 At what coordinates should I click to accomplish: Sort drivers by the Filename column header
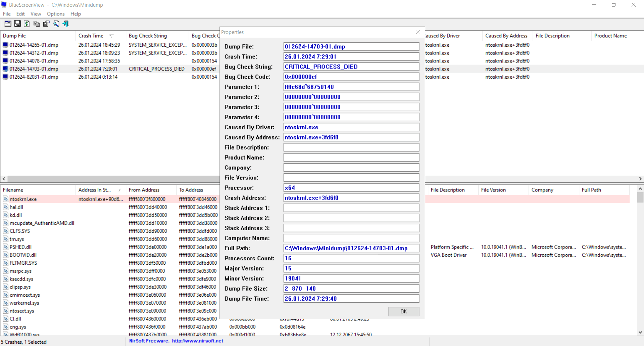(38, 190)
